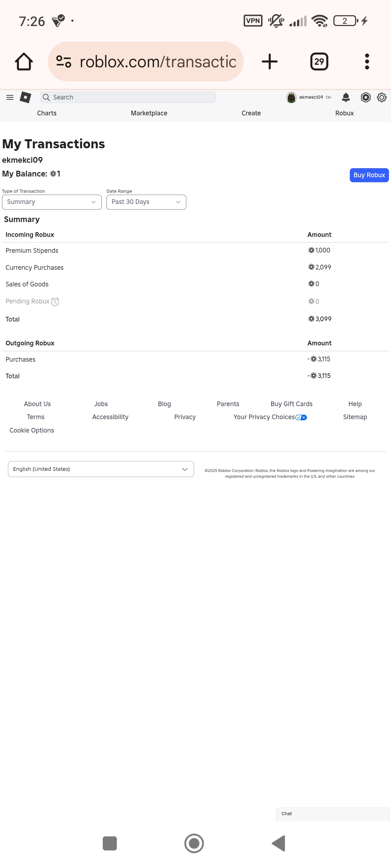
Task: Open browser three-dot overflow menu
Action: (367, 61)
